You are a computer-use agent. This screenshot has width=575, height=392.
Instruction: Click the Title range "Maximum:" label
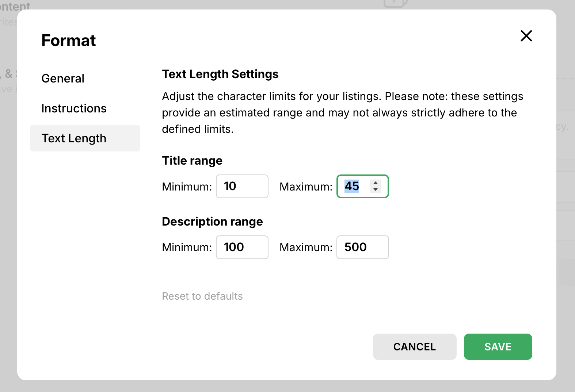(306, 187)
